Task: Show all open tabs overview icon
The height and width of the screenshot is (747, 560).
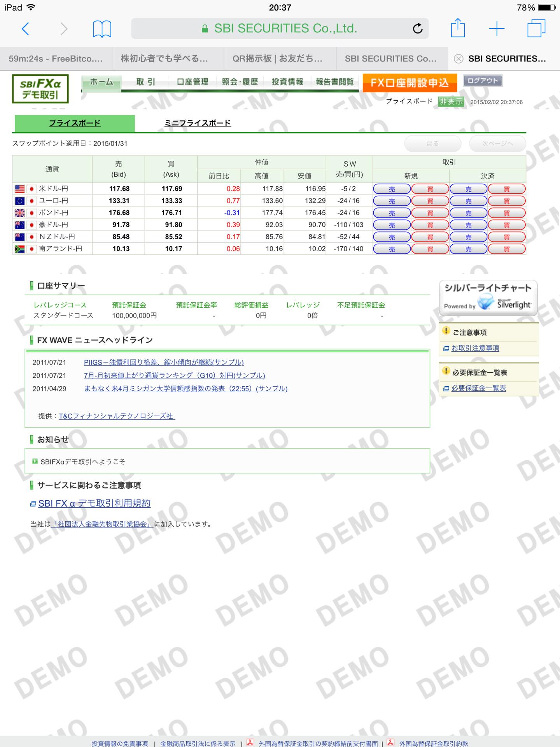Action: pos(536,28)
